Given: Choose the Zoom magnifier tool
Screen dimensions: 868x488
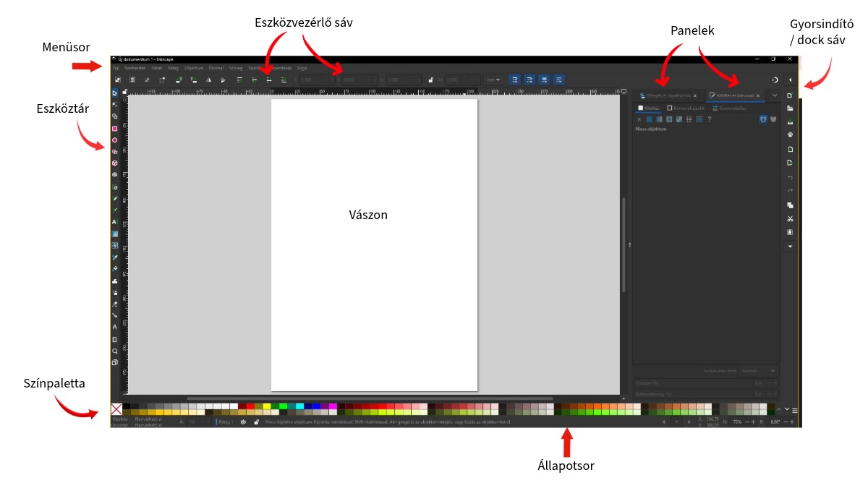Looking at the screenshot, I should pos(114,351).
